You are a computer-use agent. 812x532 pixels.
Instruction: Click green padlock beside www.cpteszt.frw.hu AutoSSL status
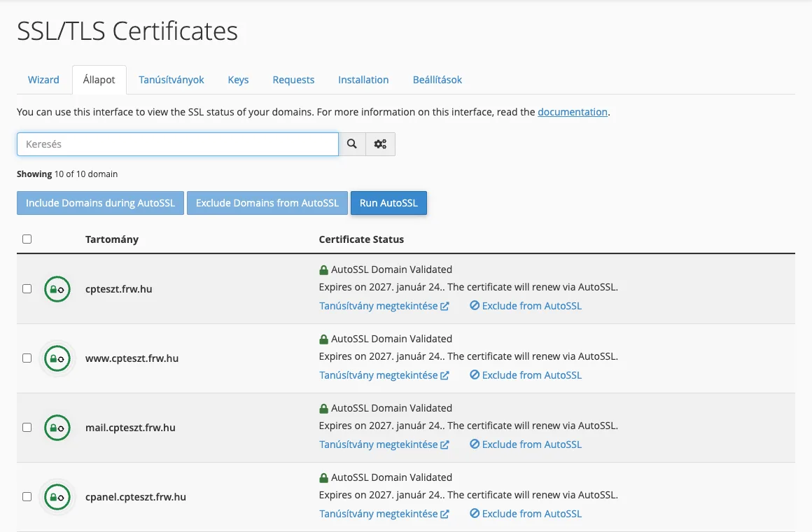pos(323,339)
